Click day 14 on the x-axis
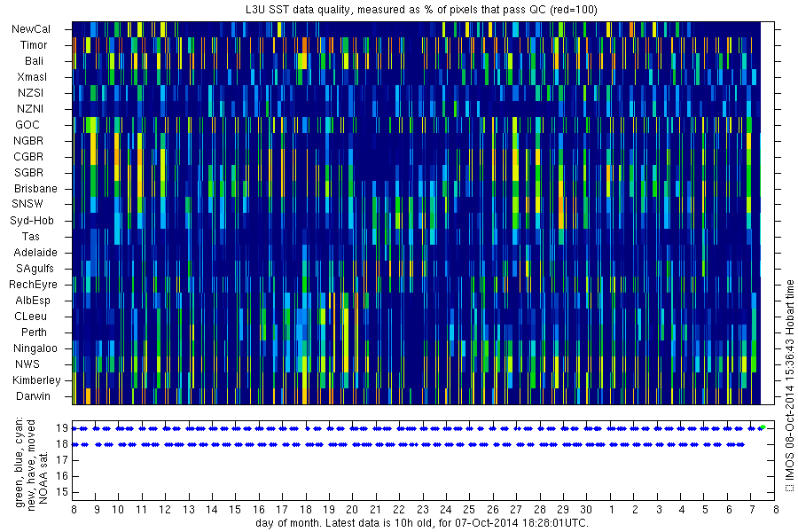798x532 pixels. (x=212, y=510)
